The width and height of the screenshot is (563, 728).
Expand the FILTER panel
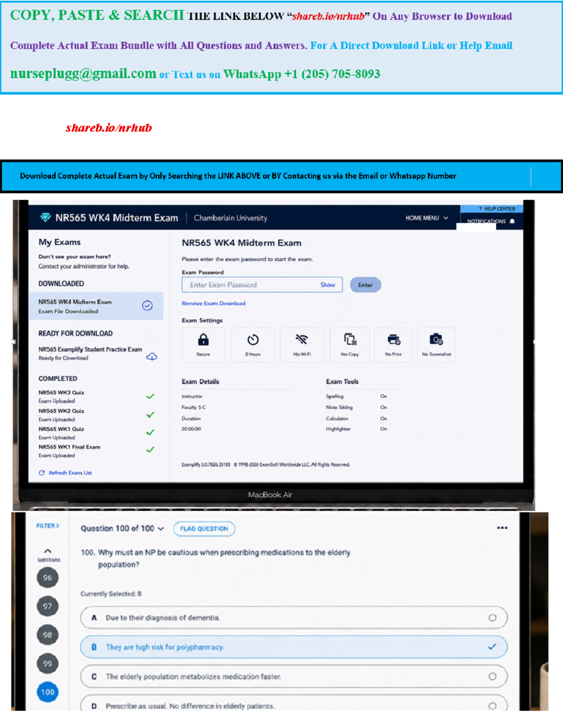tap(48, 526)
